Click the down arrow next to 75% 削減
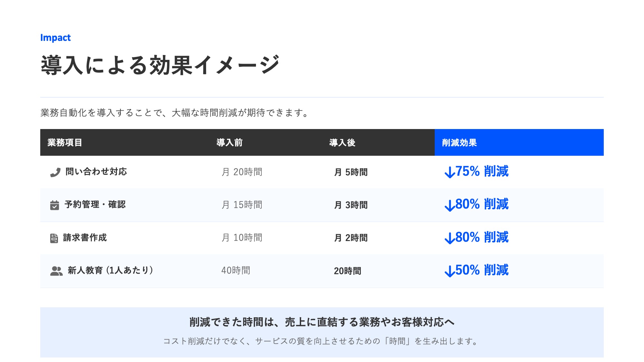Screen dimensions: 644x362 click(450, 172)
